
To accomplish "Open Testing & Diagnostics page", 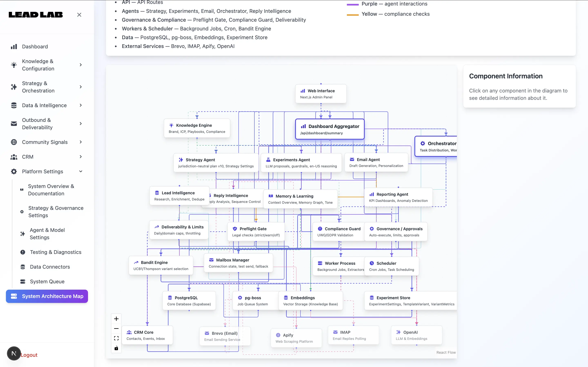I will [56, 252].
